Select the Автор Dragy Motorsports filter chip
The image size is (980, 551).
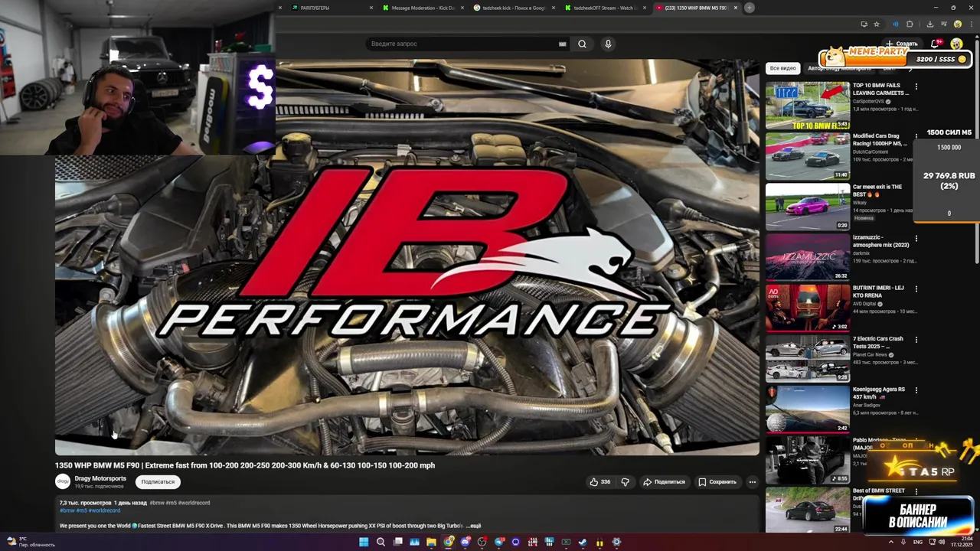tap(839, 68)
